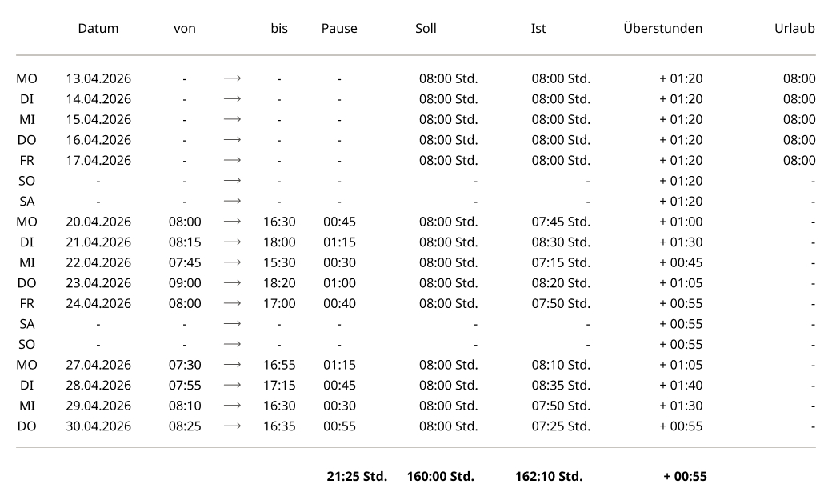Viewport: 832px width, 504px height.
Task: Select the 01:15 pause on 27.04.2026
Action: click(x=339, y=365)
